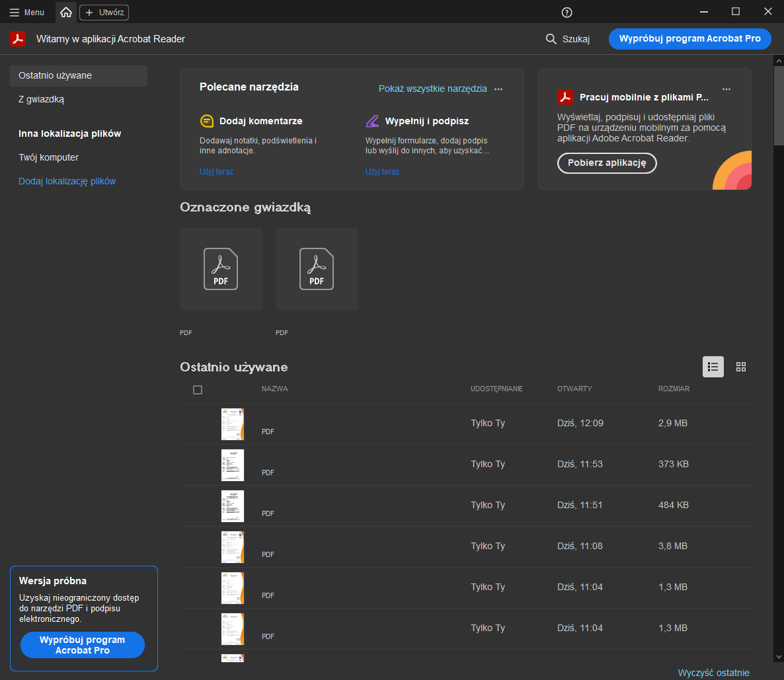Viewport: 784px width, 680px height.
Task: Click Acrobat icon in mobile card
Action: tap(565, 97)
